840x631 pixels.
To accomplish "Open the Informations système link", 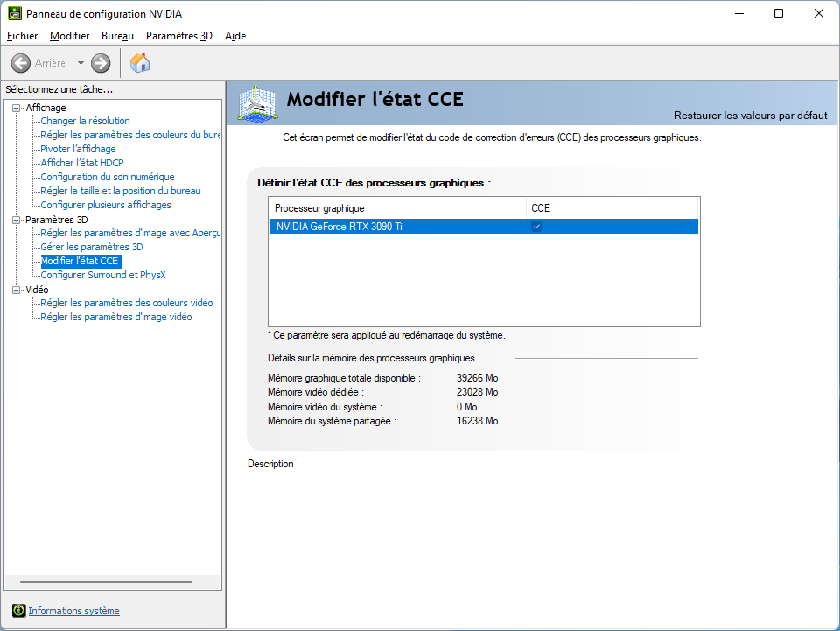I will click(x=73, y=611).
